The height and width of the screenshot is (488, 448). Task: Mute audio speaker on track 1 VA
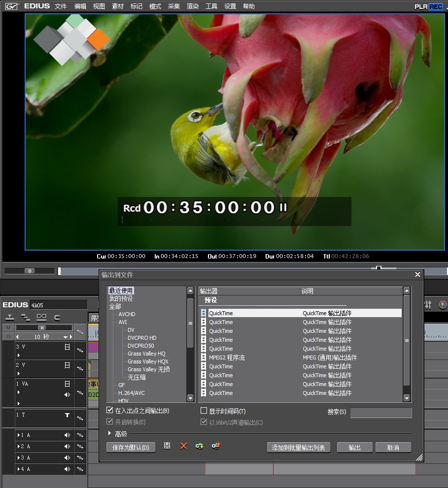(67, 394)
